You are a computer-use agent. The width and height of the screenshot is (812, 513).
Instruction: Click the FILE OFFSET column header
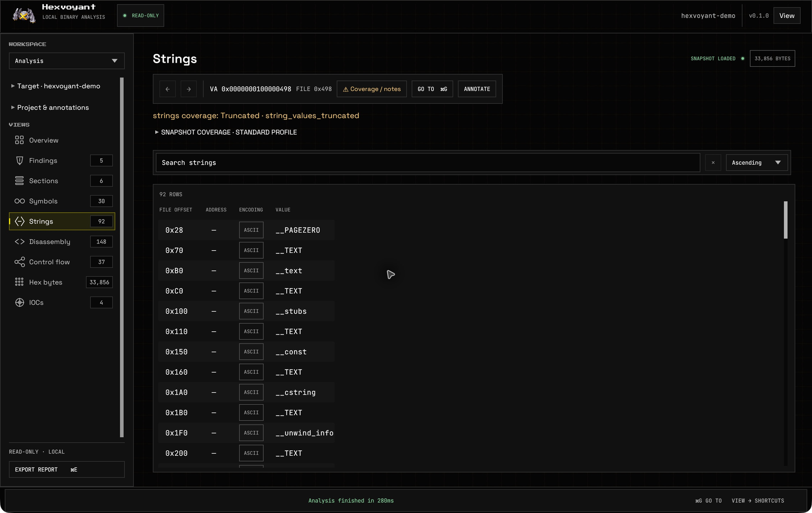point(175,210)
